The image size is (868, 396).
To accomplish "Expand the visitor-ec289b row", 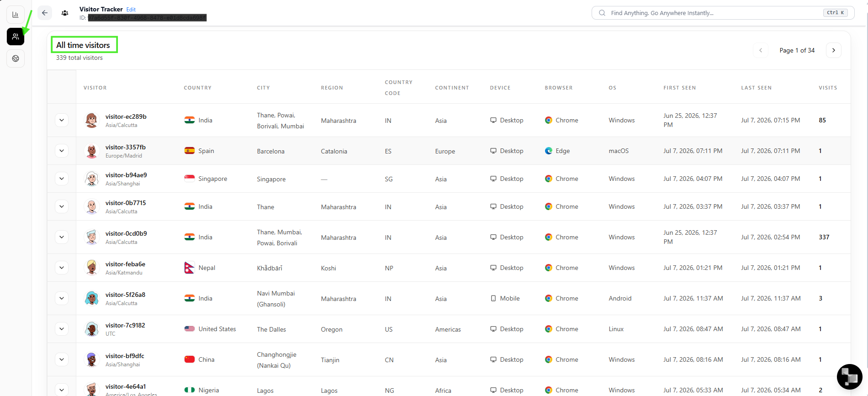I will [62, 120].
